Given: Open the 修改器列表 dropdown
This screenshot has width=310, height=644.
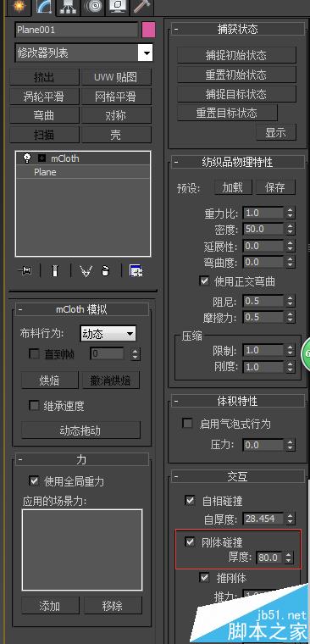Looking at the screenshot, I should pyautogui.click(x=84, y=53).
